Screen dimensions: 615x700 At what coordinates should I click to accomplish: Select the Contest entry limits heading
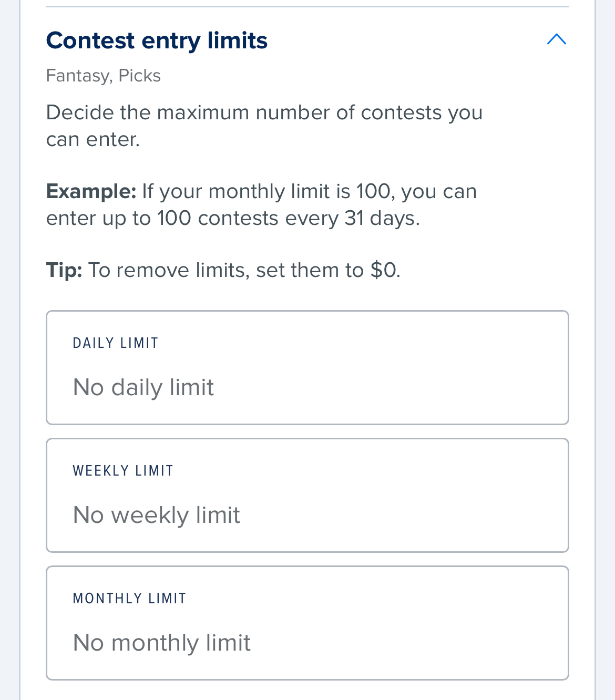tap(157, 40)
